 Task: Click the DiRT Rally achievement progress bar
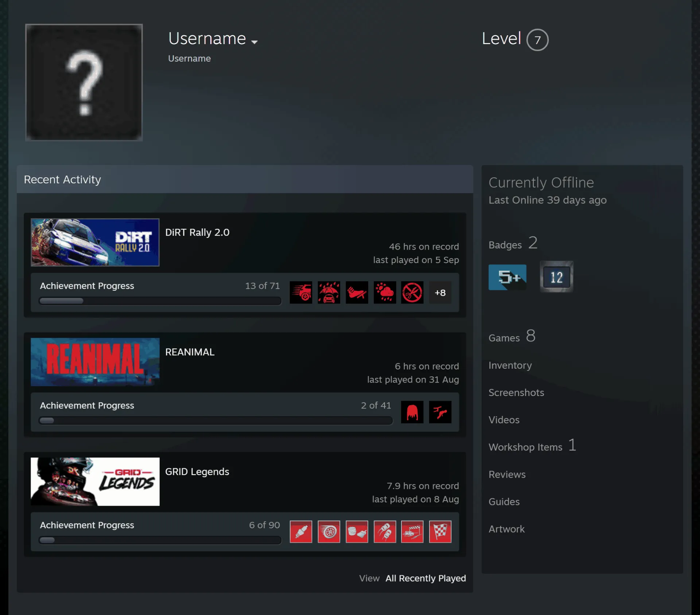coord(160,301)
